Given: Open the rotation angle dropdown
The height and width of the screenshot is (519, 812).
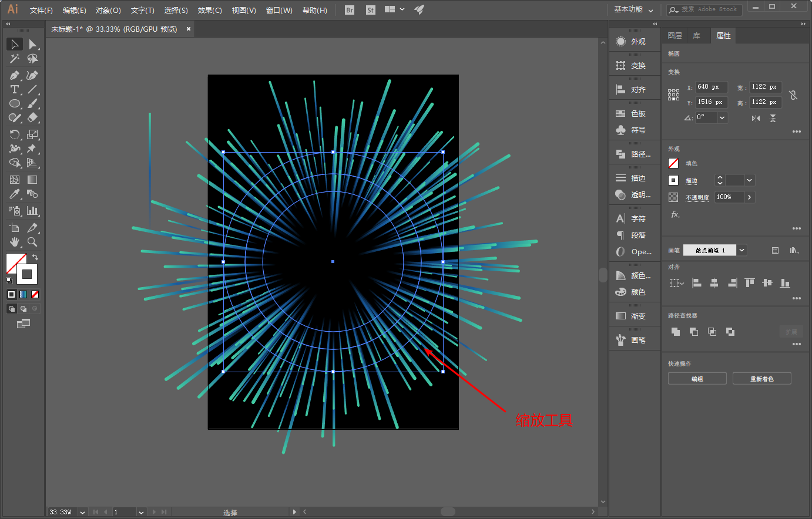Looking at the screenshot, I should (x=722, y=117).
